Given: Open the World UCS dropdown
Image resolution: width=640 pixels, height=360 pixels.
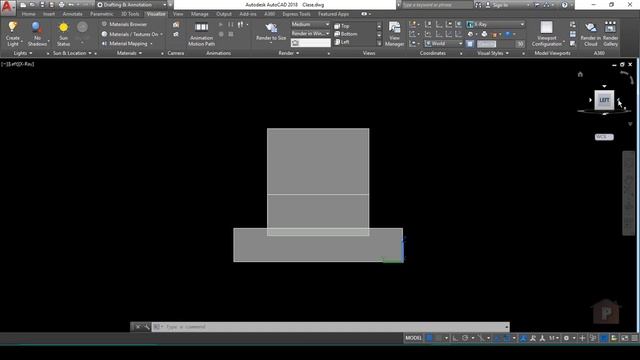Looking at the screenshot, I should coord(444,43).
